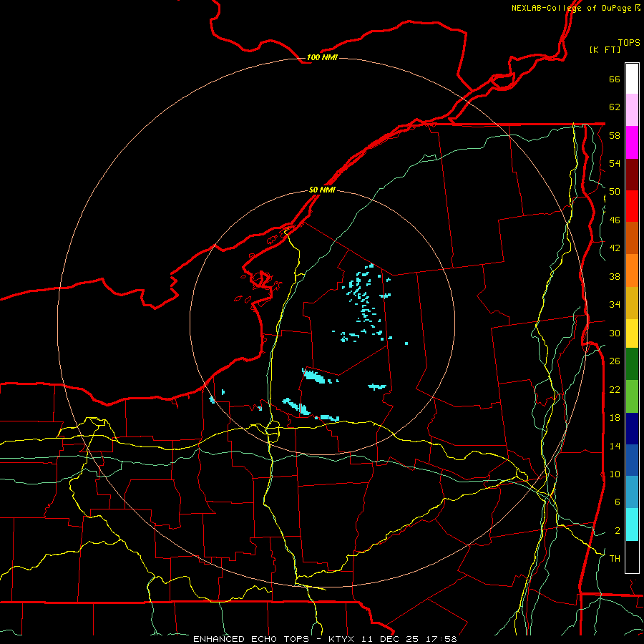Screen dimensions: 644x644
Task: Click the 50 legend value label
Action: click(x=615, y=191)
